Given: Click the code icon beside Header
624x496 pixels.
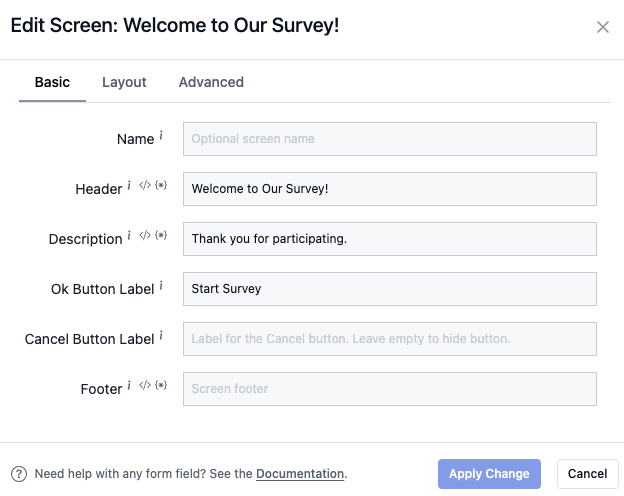Looking at the screenshot, I should [144, 186].
